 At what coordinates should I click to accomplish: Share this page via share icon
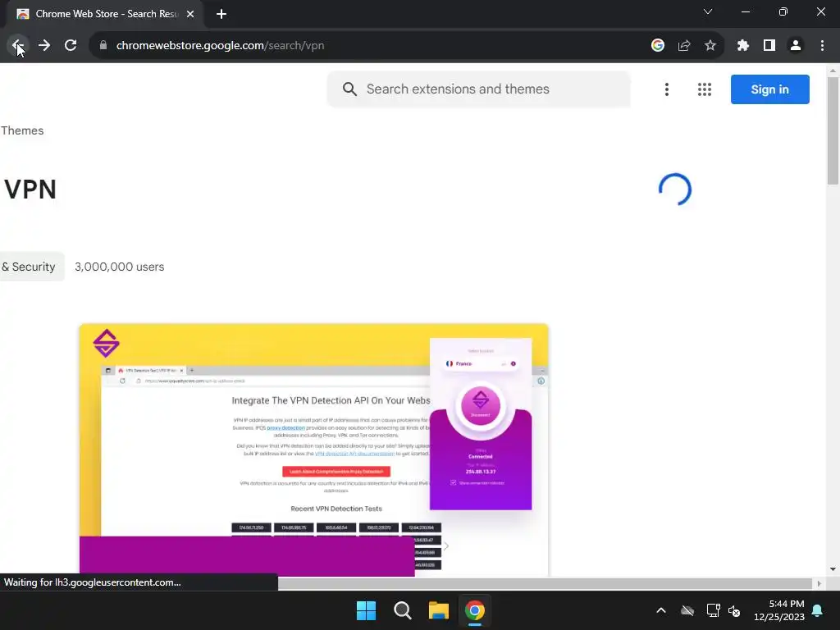pos(684,46)
